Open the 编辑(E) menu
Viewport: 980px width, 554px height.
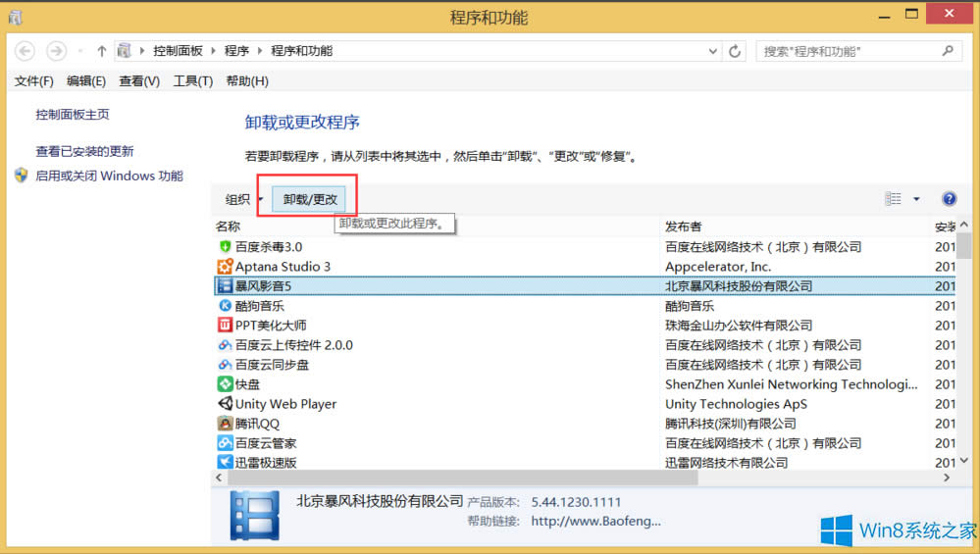86,81
